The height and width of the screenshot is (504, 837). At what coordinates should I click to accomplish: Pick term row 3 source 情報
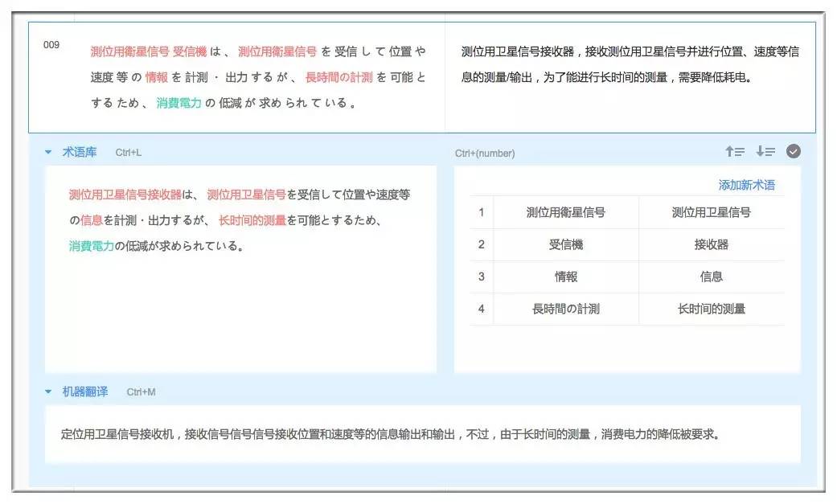(x=565, y=277)
